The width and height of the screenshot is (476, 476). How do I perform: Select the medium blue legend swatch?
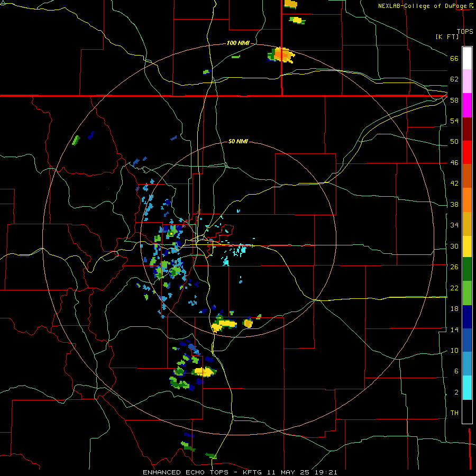(x=467, y=340)
